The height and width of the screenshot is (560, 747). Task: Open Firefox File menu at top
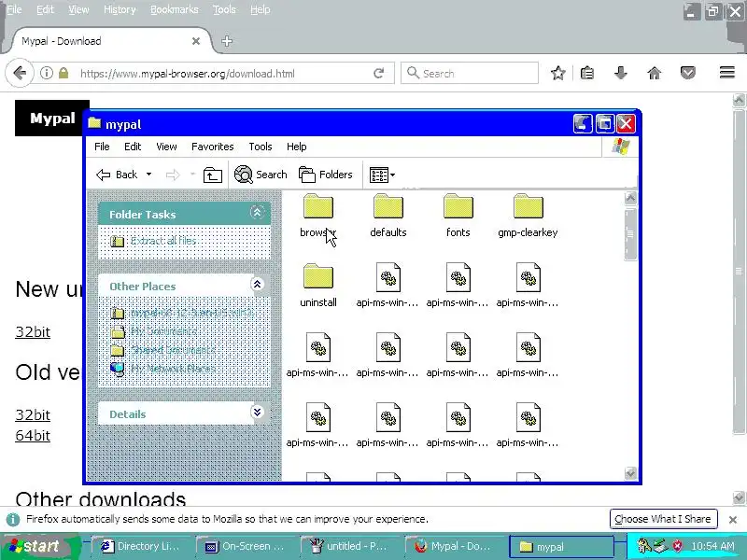click(14, 9)
